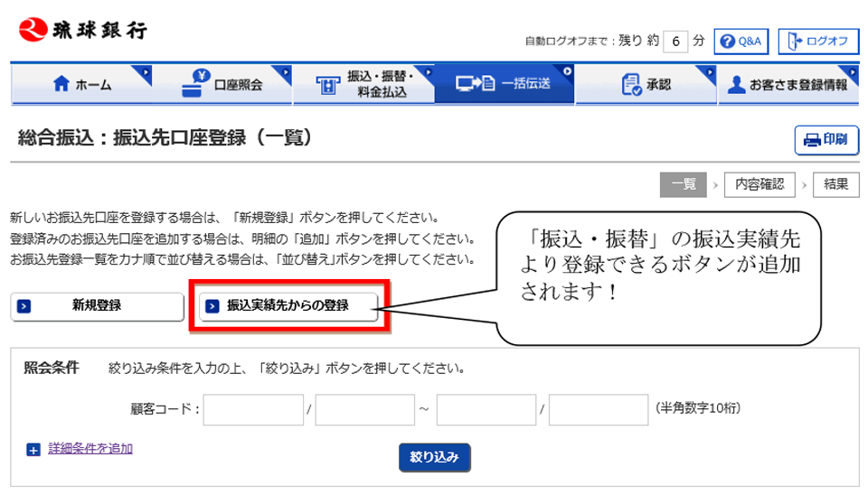
Task: Expand the ホーム tab corner arrow
Action: pyautogui.click(x=145, y=71)
